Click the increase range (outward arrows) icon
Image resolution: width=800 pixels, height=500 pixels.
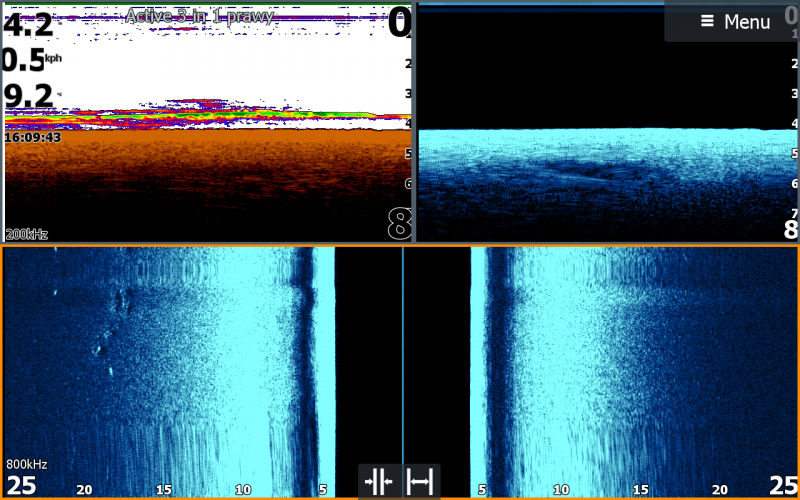click(421, 482)
